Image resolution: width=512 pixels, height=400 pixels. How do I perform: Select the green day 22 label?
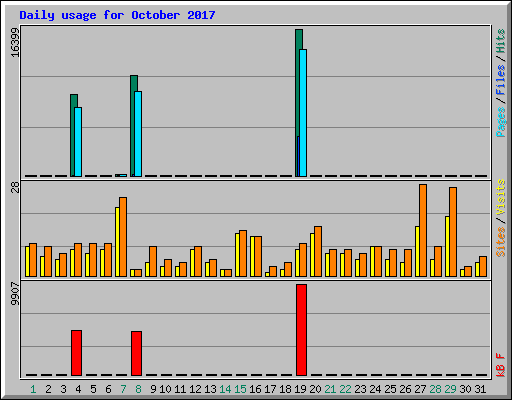(345, 389)
